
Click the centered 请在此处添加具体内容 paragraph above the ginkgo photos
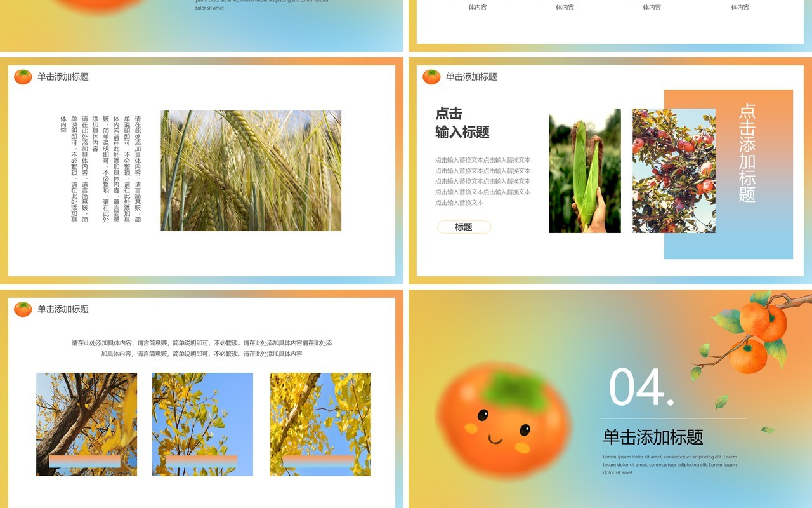click(202, 349)
